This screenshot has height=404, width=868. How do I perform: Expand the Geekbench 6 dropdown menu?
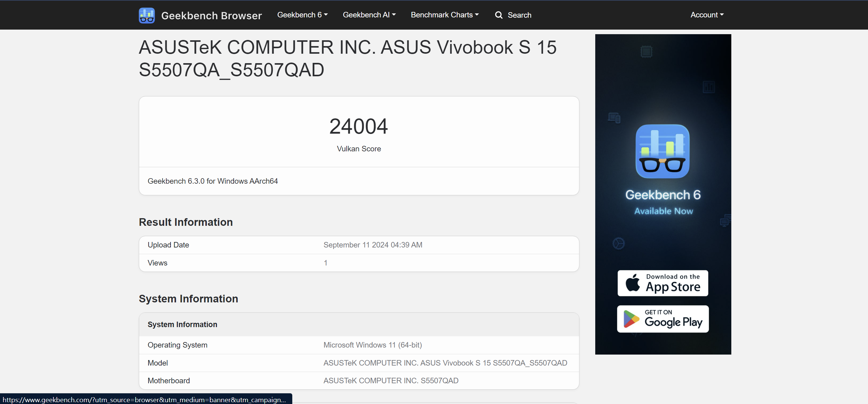[x=302, y=15]
